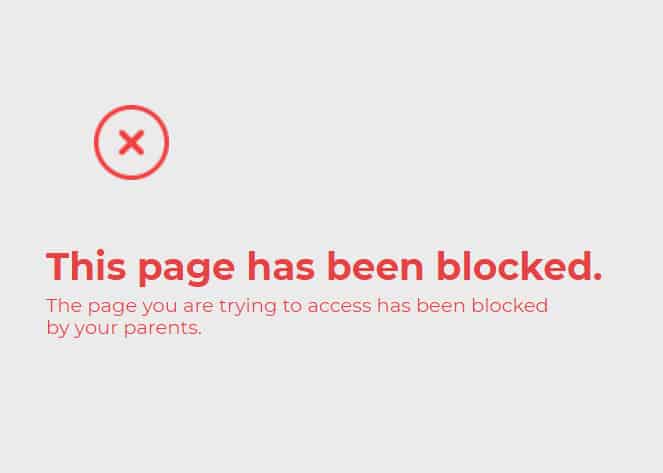
Task: Click the X cross mark inside the circle
Action: pos(132,142)
